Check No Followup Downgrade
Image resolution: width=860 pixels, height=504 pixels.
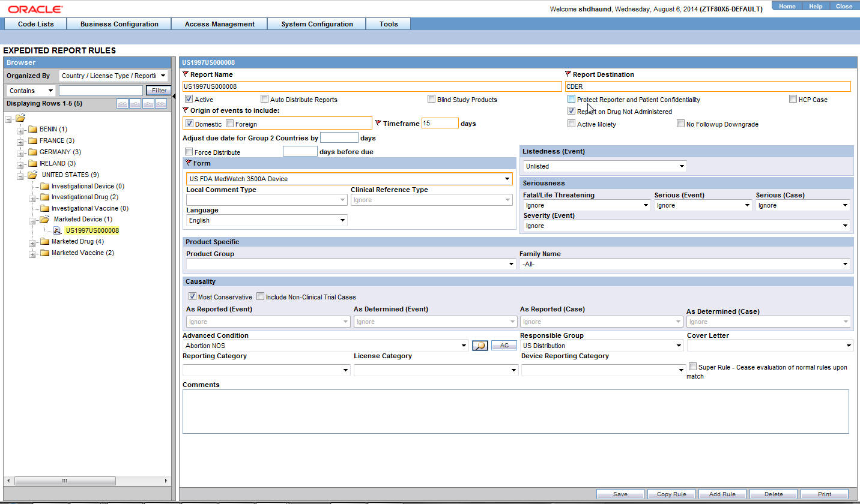click(x=680, y=124)
